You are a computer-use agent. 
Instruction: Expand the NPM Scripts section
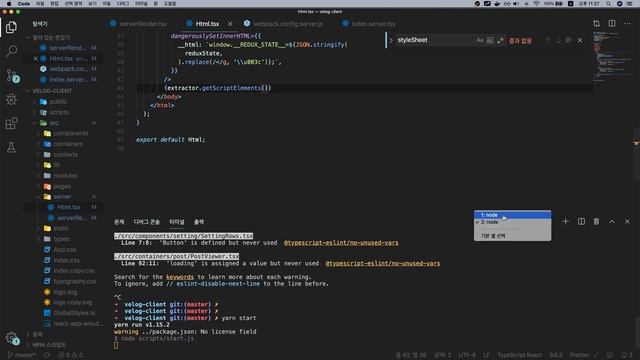(48, 345)
